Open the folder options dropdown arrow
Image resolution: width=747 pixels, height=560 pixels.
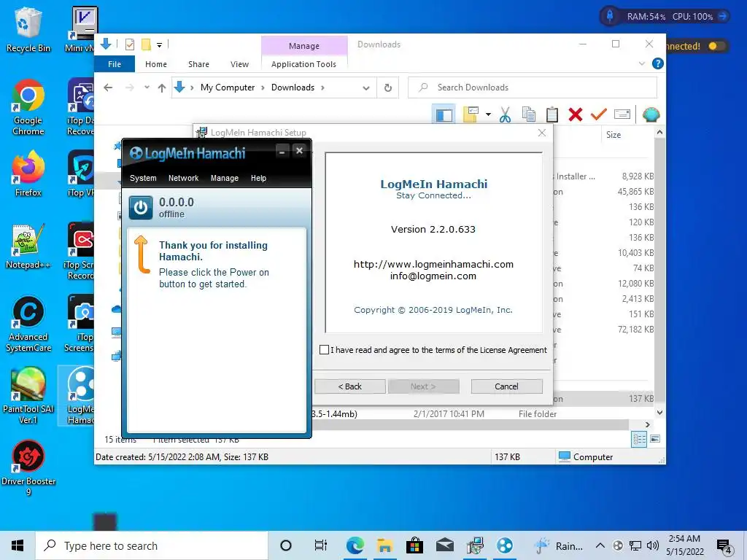click(x=488, y=114)
